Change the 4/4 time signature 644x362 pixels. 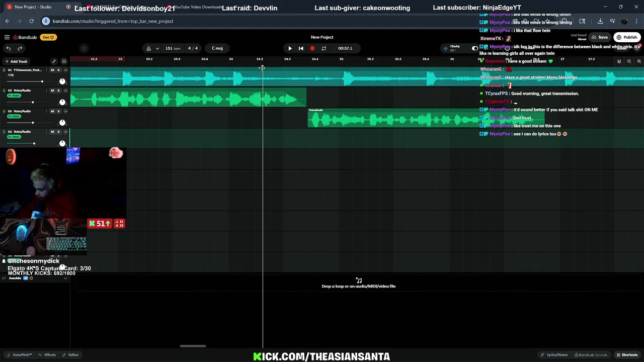[193, 48]
